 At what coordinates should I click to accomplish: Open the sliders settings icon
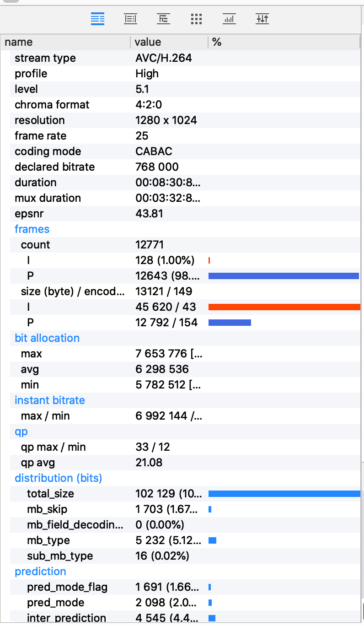click(x=262, y=19)
